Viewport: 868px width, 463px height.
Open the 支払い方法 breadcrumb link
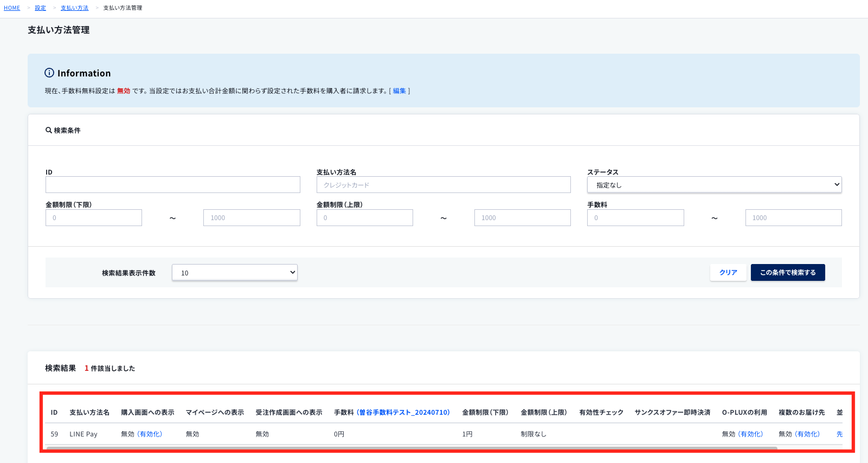click(x=75, y=8)
